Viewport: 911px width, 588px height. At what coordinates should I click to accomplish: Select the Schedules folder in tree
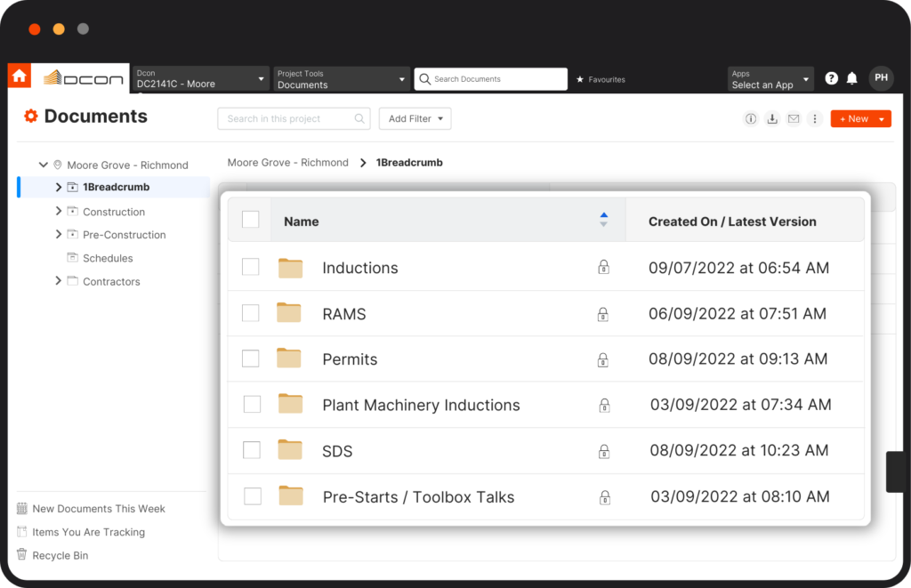pos(108,258)
